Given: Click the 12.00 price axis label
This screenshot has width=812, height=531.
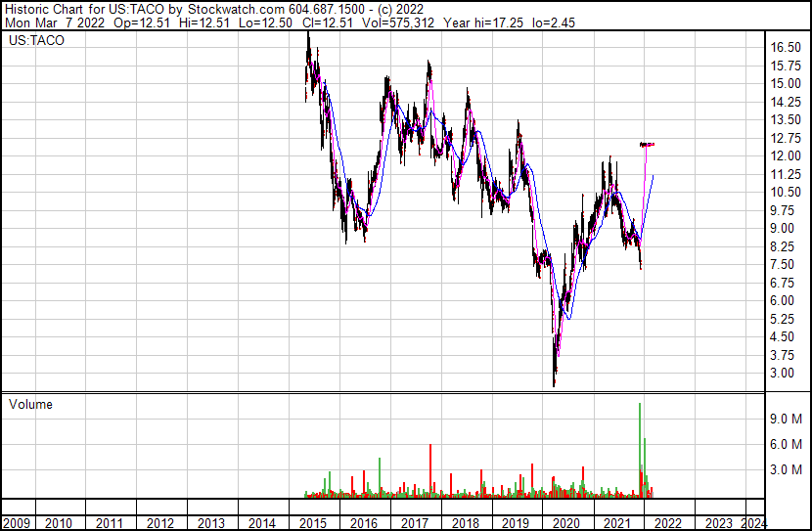Looking at the screenshot, I should (786, 156).
